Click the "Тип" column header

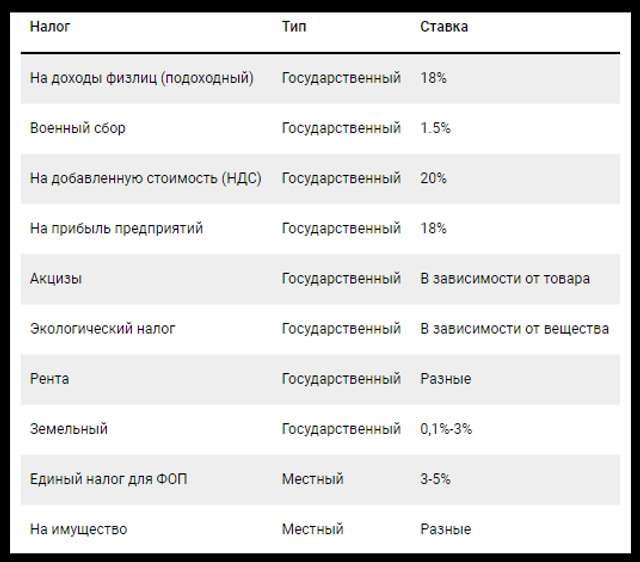294,27
